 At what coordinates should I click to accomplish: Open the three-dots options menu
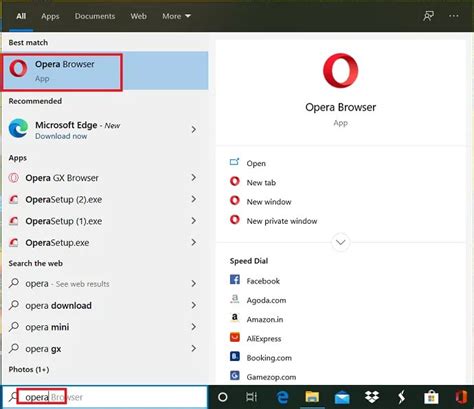[454, 16]
